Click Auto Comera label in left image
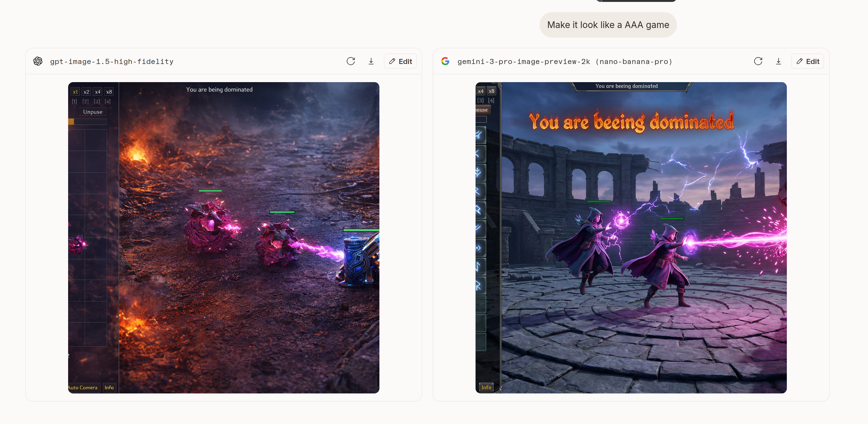 tap(83, 388)
